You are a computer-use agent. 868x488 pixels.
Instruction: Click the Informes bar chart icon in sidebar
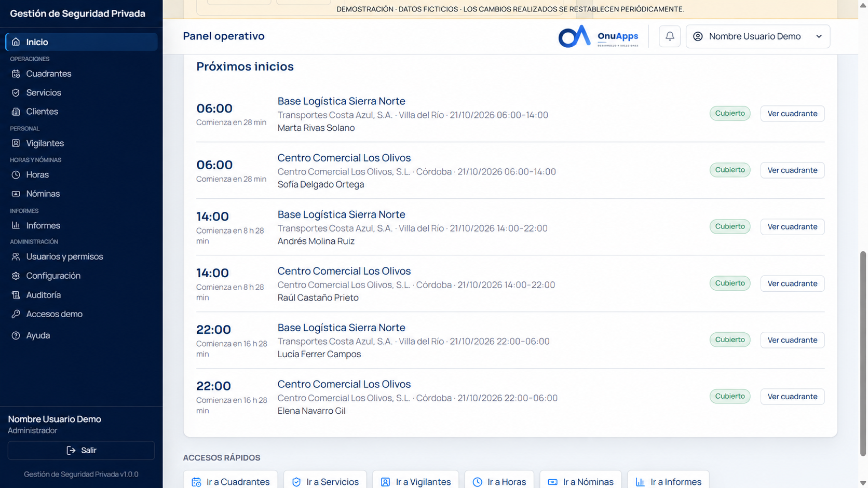coord(16,225)
